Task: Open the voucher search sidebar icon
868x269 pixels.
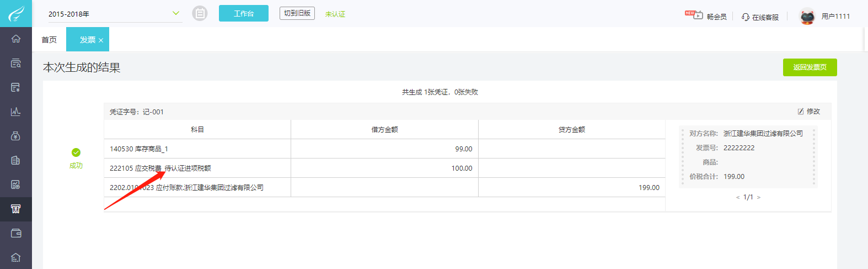Action: point(16,63)
